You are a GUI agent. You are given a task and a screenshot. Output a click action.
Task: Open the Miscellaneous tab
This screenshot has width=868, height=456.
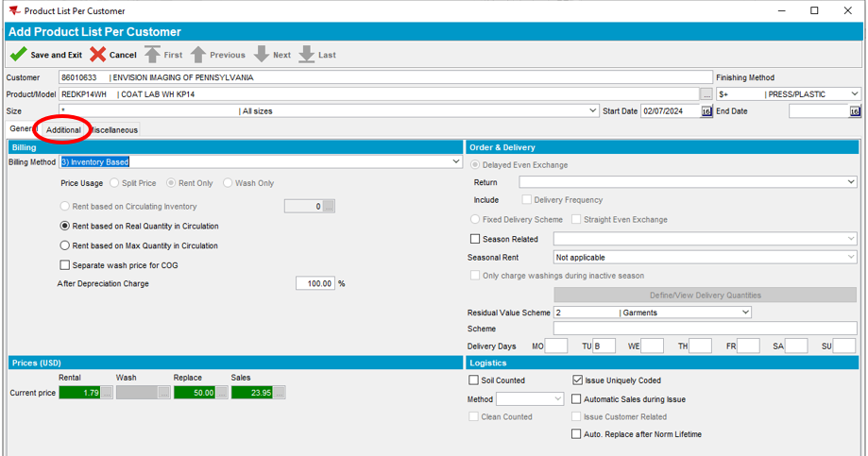[115, 129]
